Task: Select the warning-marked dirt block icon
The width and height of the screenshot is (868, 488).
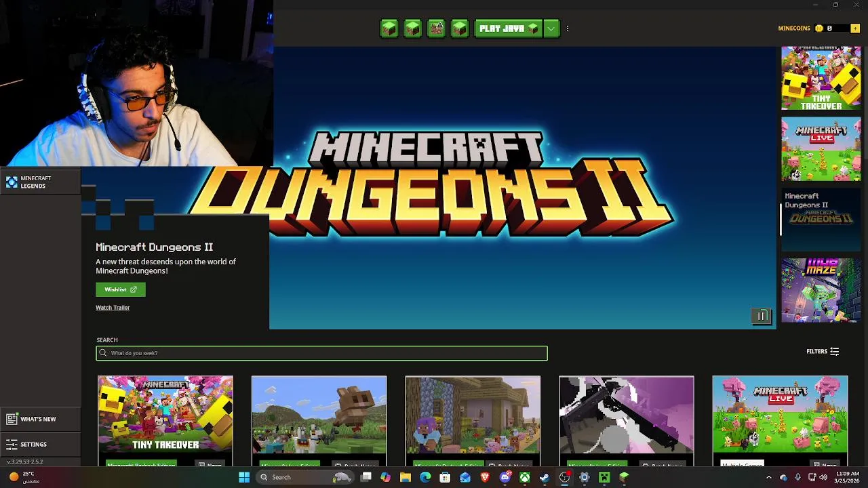Action: tap(436, 28)
